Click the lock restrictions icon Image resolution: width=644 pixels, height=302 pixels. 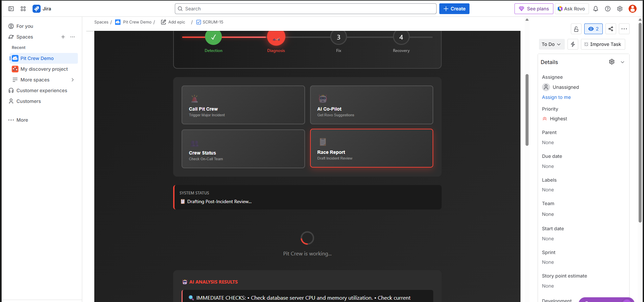[x=576, y=29]
